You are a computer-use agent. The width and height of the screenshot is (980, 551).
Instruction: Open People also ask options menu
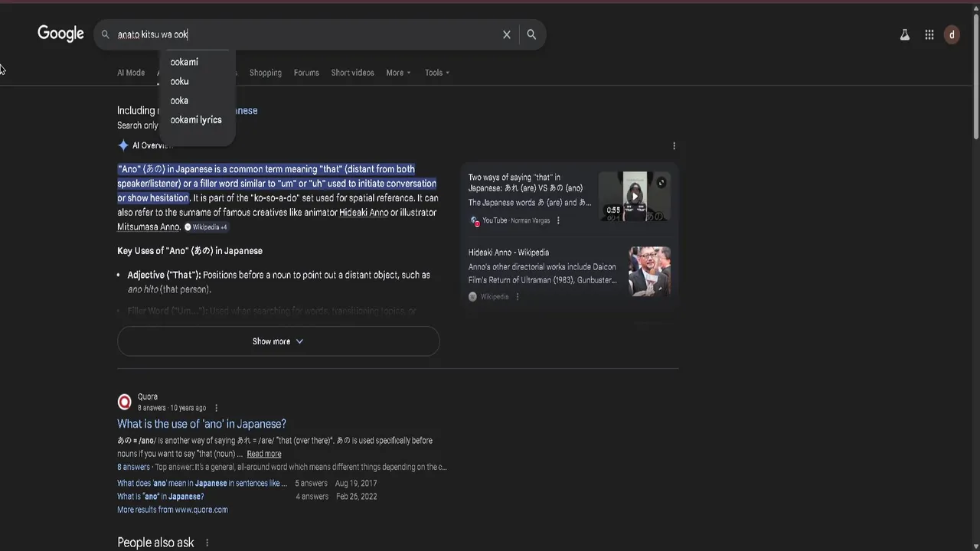[x=207, y=543]
